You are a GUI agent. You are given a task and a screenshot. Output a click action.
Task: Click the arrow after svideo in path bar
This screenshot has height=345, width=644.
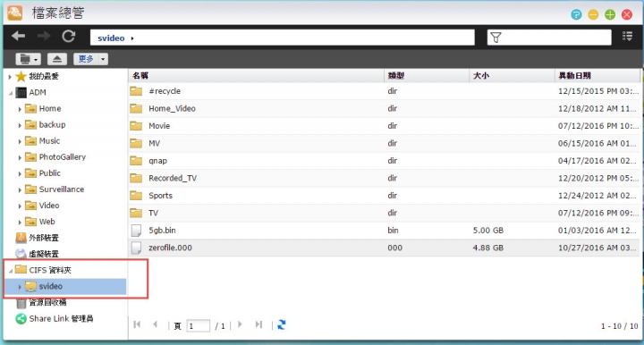[x=132, y=38]
